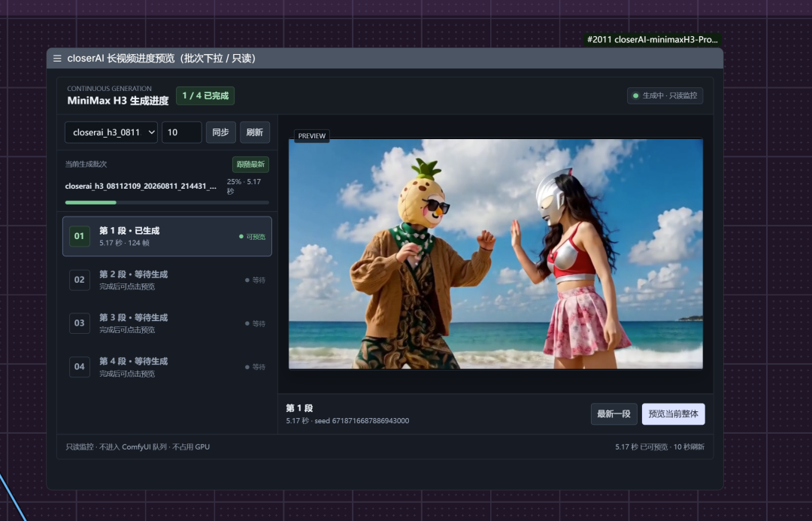Focus the input field showing 10
Image resolution: width=812 pixels, height=521 pixels.
pyautogui.click(x=182, y=132)
